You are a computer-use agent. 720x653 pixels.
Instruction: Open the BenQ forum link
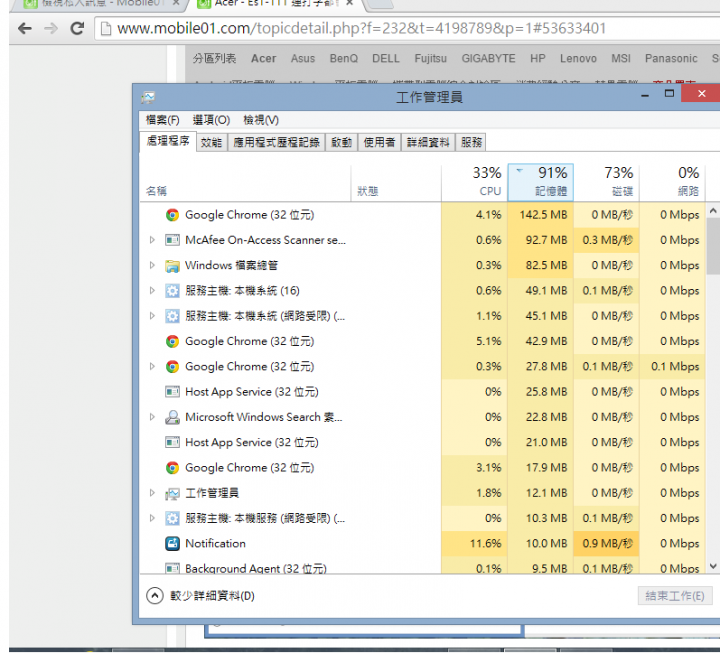point(343,59)
